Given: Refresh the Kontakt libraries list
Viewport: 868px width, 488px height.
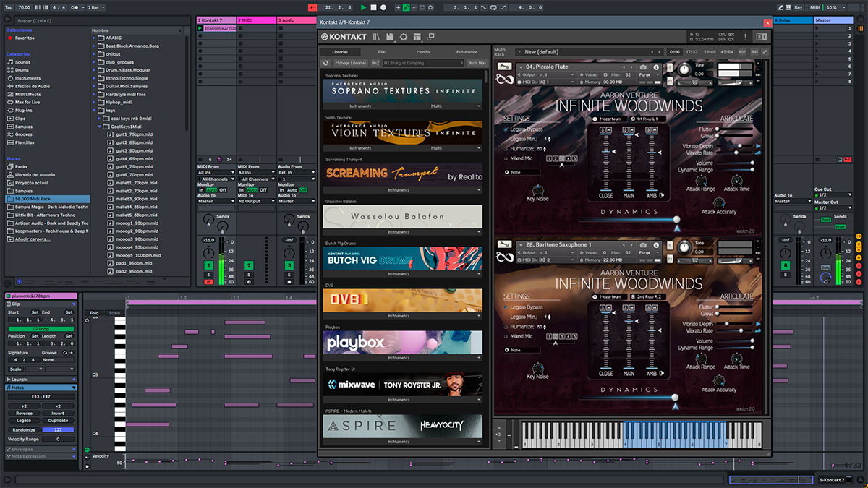Looking at the screenshot, I should pyautogui.click(x=326, y=63).
